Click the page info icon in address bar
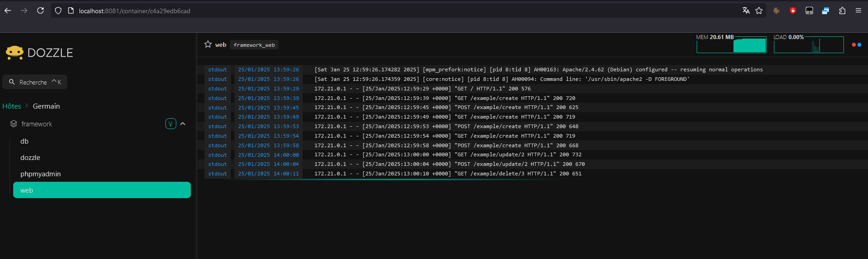The width and height of the screenshot is (868, 259). click(71, 10)
